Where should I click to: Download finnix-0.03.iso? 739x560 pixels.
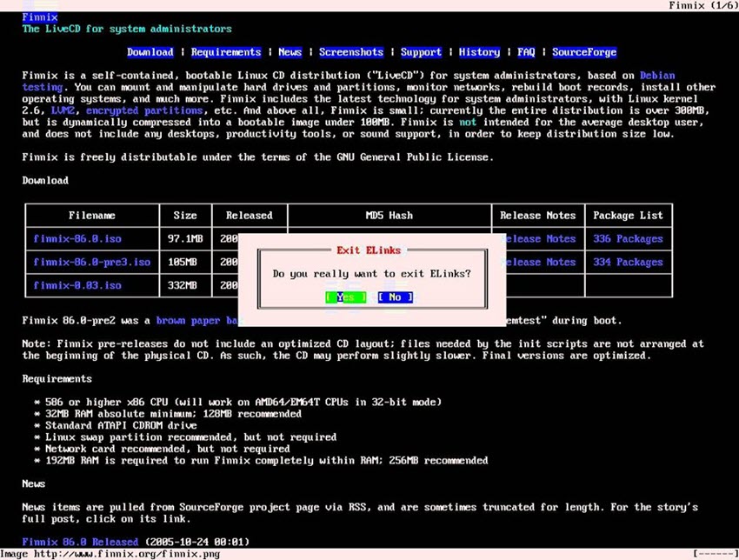point(77,285)
